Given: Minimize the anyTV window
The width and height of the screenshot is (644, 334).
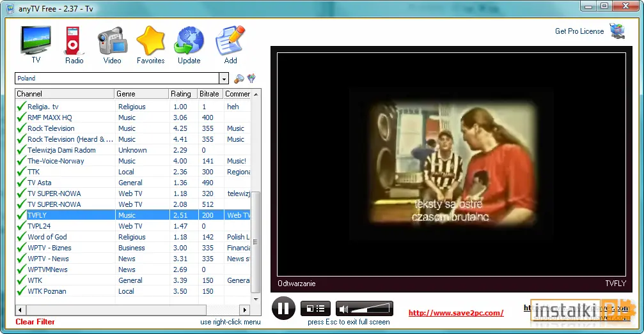Looking at the screenshot, I should 588,6.
